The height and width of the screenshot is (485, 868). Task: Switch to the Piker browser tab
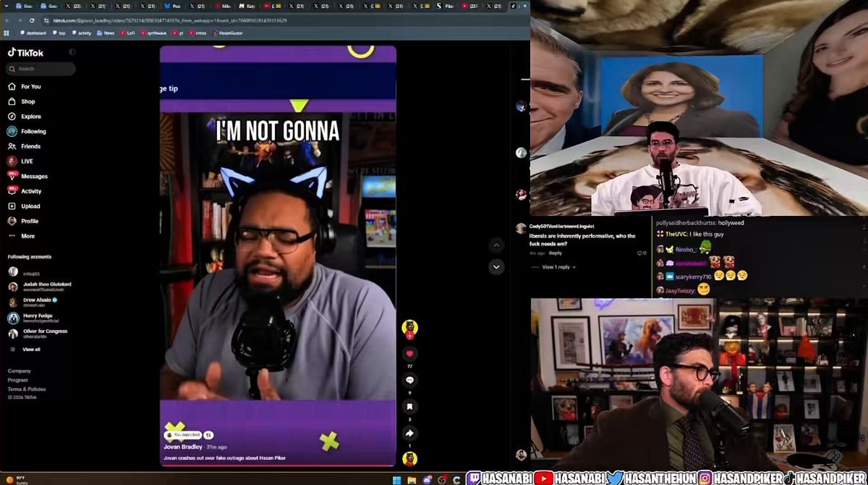446,6
